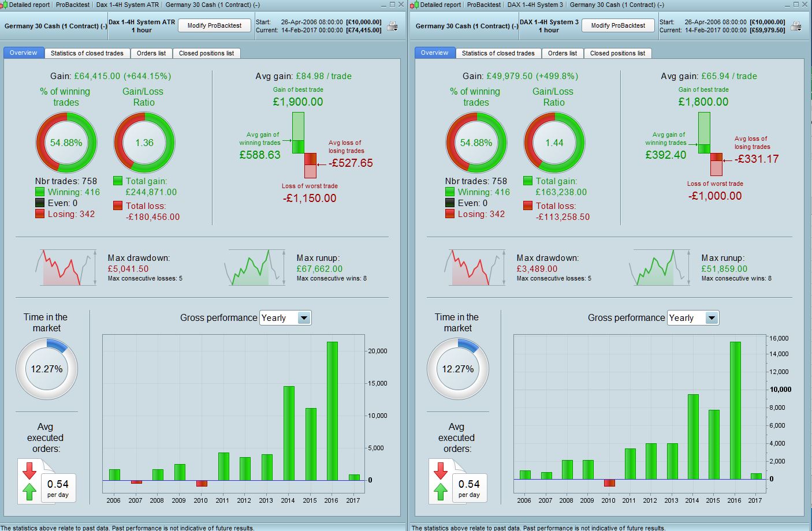The image size is (812, 531).
Task: Click the best/worst trade bar graphic in System 3 report
Action: 710,144
